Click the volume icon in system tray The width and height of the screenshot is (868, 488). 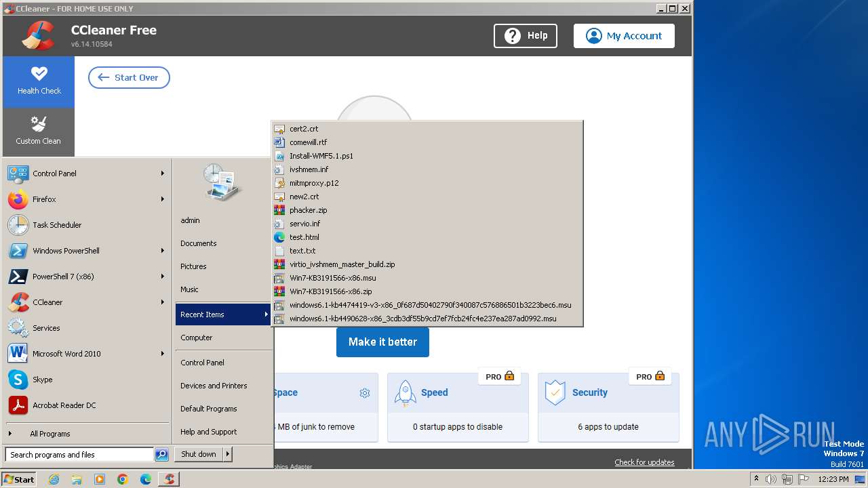coord(770,479)
